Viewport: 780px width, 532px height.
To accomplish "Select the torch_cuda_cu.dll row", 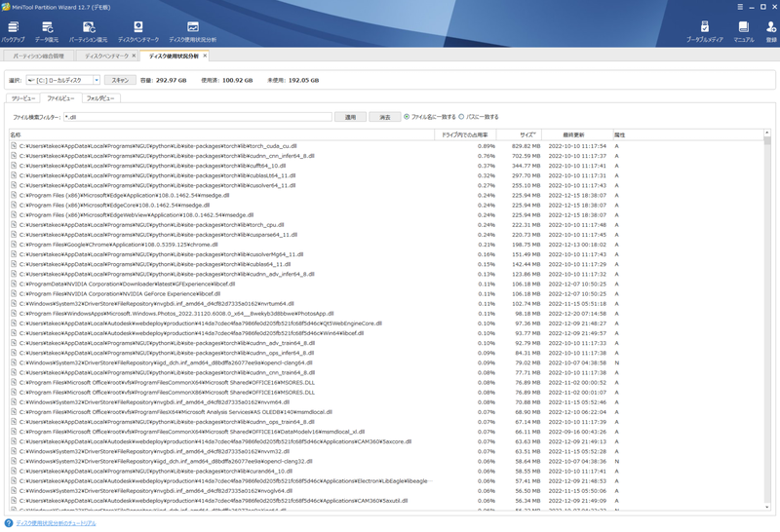I will pos(386,146).
